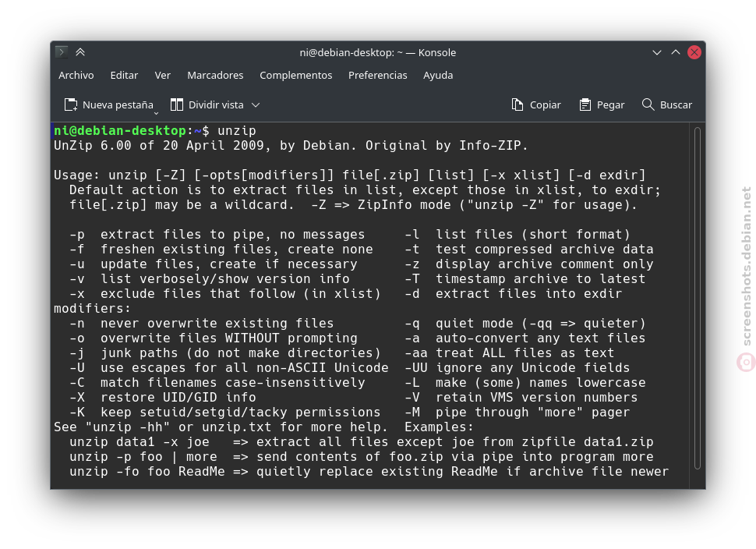Click the option '-n never overwrite existing files'
Image resolution: width=756 pixels, height=549 pixels.
click(x=202, y=324)
